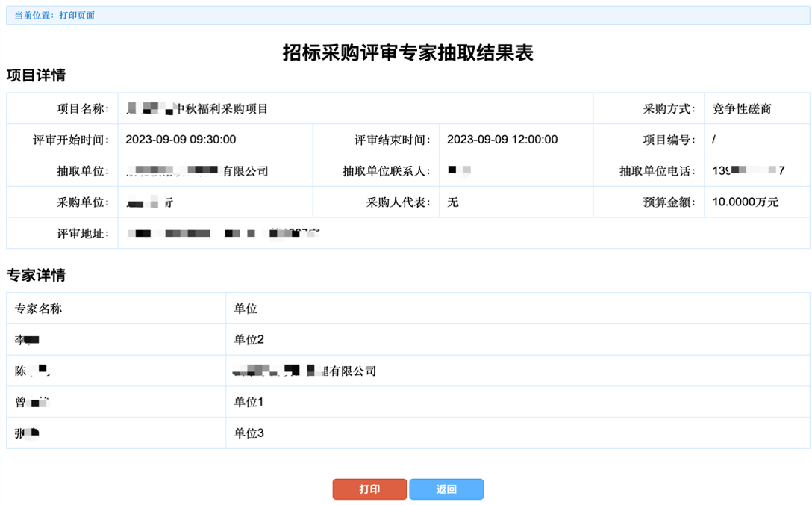The width and height of the screenshot is (812, 505).
Task: Select the 单位2 cell in expert table
Action: click(x=249, y=340)
